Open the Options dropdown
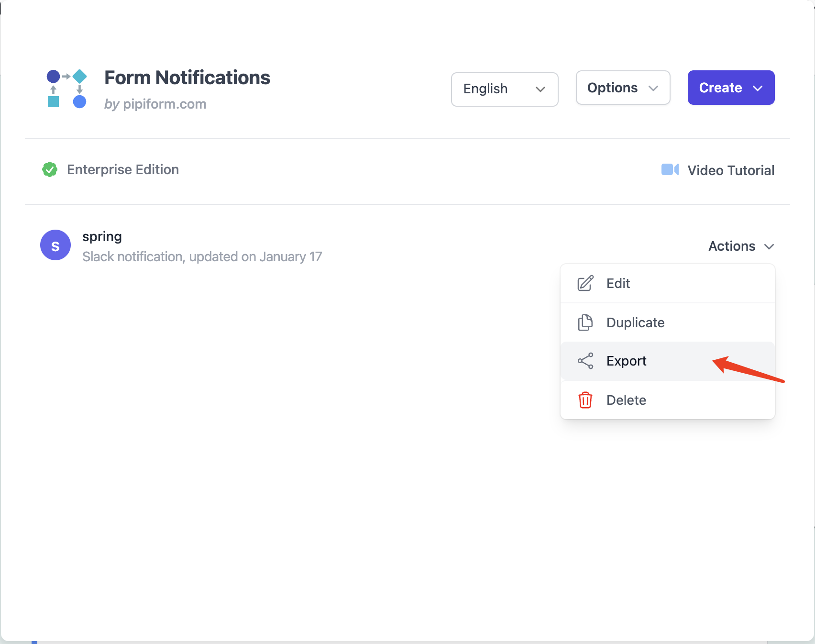Viewport: 815px width, 644px height. click(622, 88)
